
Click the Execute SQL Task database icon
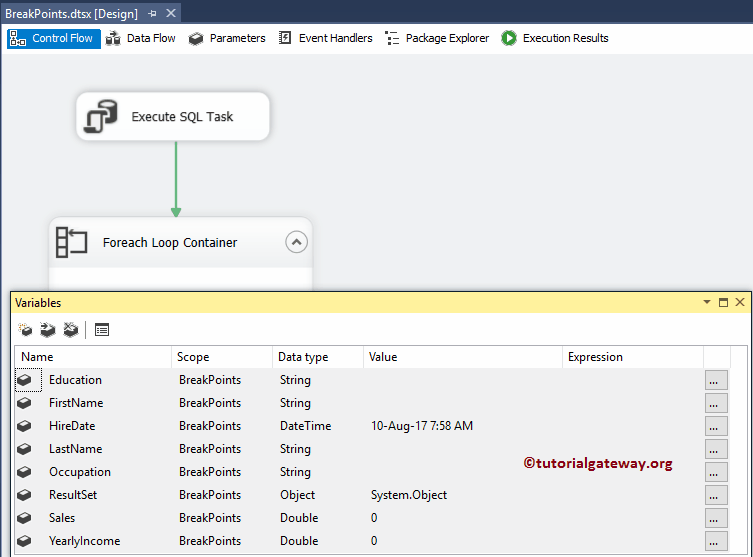(102, 117)
